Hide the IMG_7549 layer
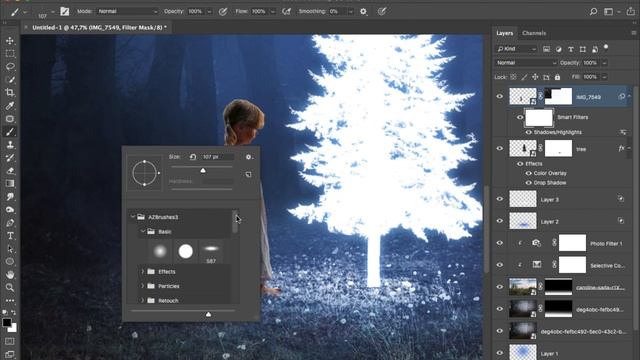This screenshot has height=360, width=640. [x=500, y=97]
